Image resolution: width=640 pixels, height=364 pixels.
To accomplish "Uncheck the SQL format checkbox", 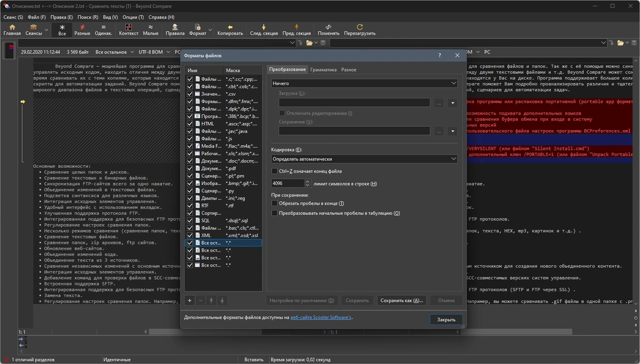I will point(190,220).
